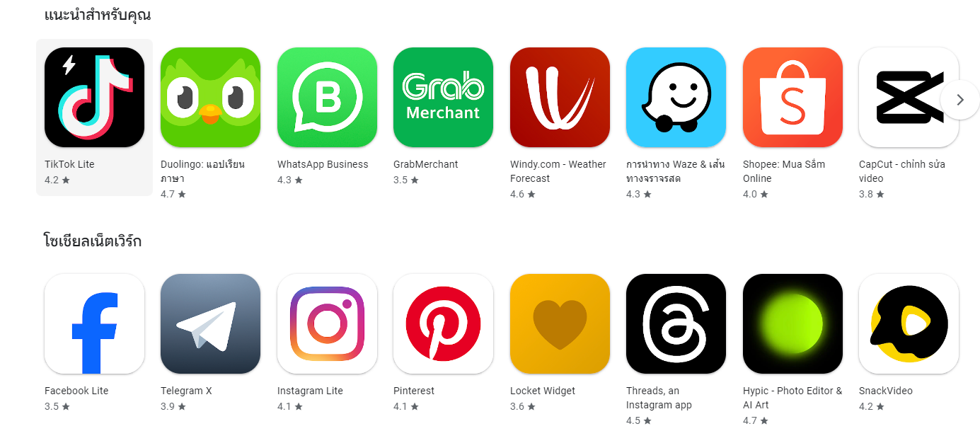Expand the recommended row with the right arrow

(x=960, y=100)
